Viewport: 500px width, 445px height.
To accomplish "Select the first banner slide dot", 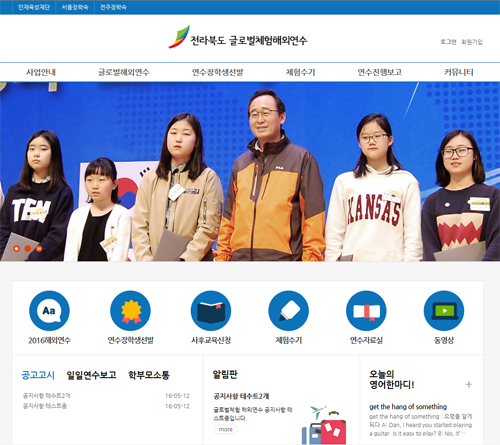I will [16, 249].
